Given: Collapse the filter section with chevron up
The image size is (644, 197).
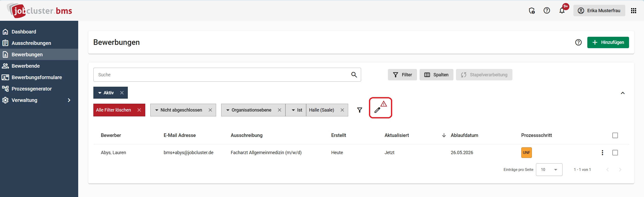Looking at the screenshot, I should (x=622, y=93).
